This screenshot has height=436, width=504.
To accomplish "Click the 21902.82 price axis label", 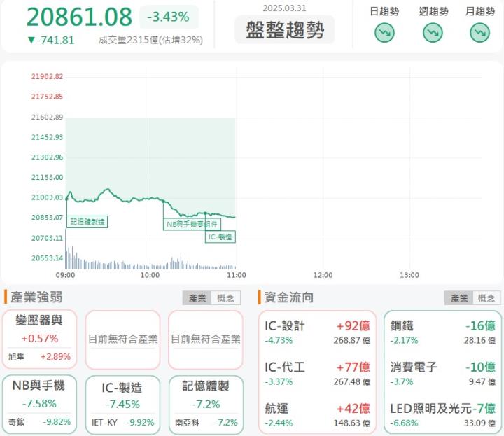I will coord(47,76).
